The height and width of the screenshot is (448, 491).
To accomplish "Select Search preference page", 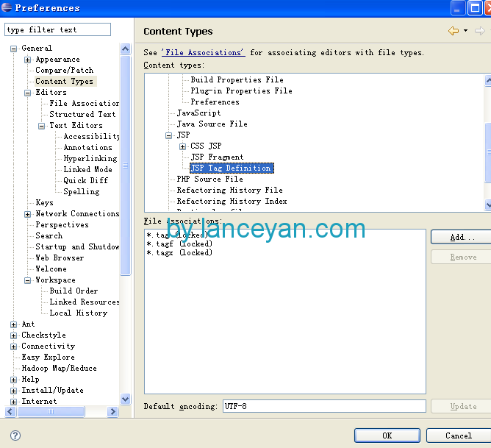I will pos(49,235).
